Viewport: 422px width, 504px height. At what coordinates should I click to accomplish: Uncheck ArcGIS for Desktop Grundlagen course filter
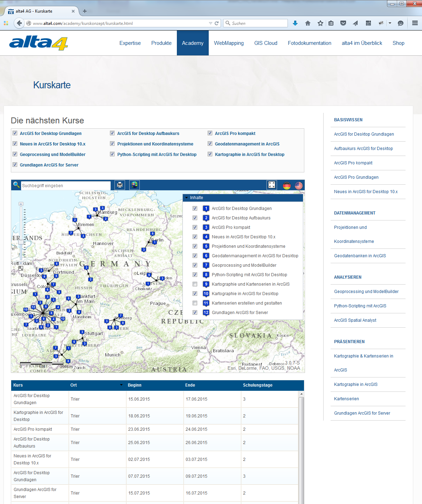15,133
